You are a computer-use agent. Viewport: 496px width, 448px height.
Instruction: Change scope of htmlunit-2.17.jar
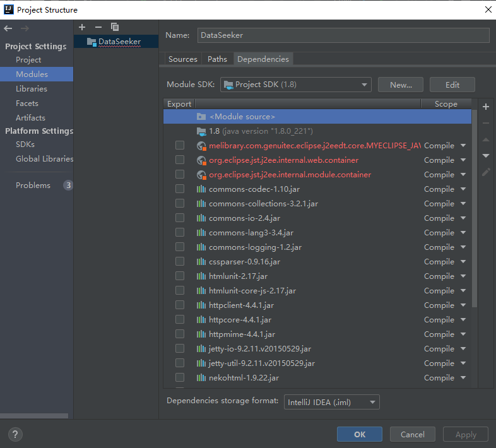click(x=463, y=276)
